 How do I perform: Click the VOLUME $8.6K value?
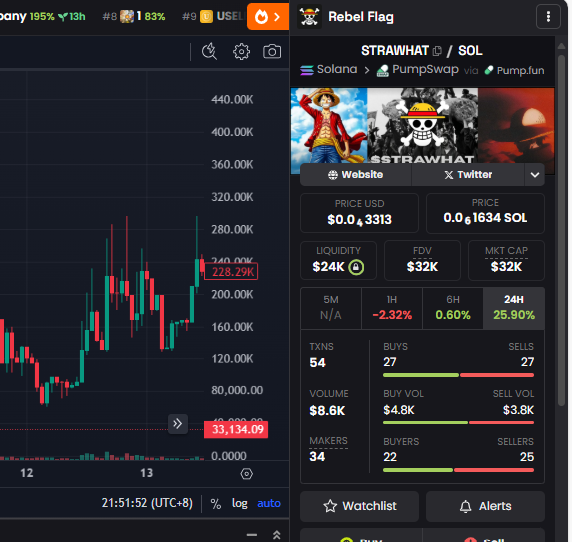click(x=327, y=411)
